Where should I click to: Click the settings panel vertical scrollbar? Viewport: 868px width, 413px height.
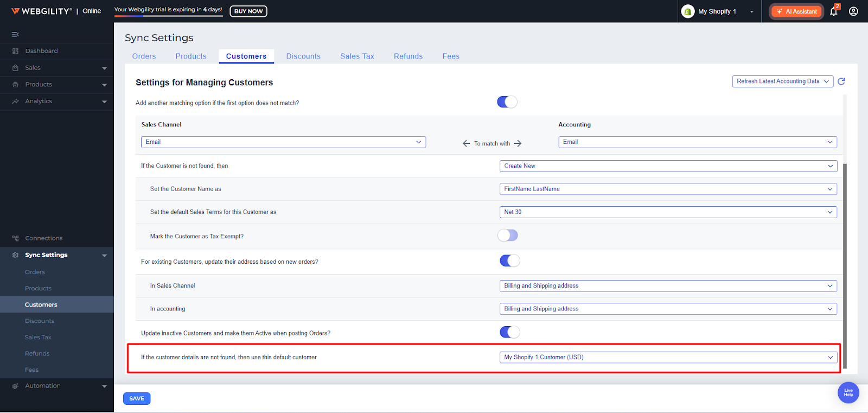[x=845, y=266]
